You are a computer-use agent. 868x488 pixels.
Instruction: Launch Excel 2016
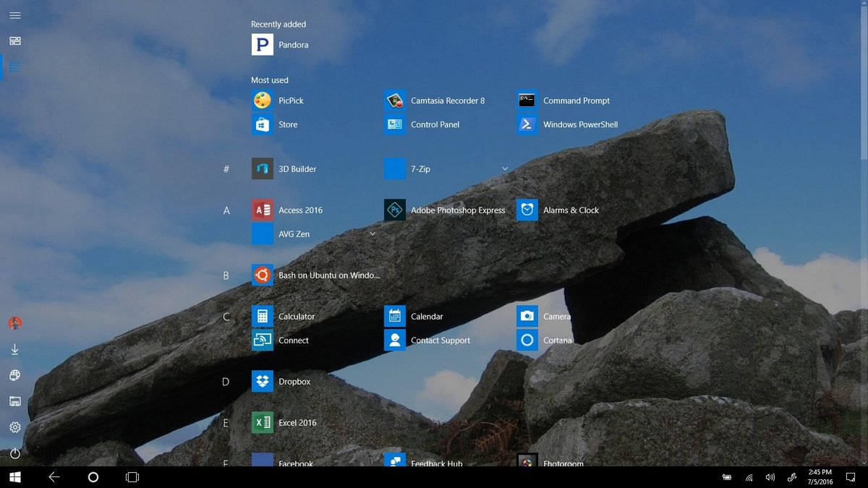click(x=298, y=422)
